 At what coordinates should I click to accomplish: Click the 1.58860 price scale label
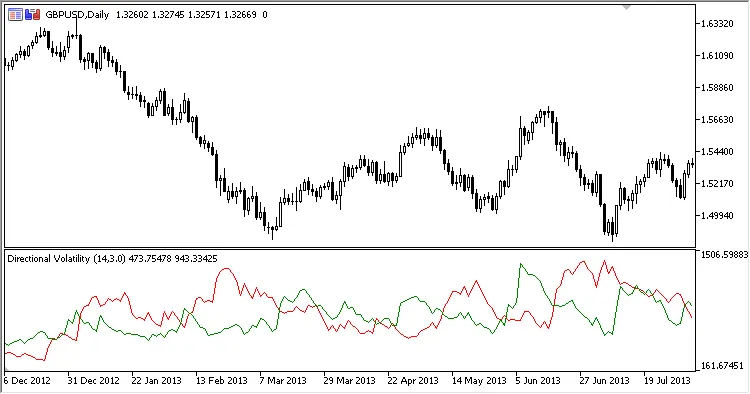coord(717,88)
